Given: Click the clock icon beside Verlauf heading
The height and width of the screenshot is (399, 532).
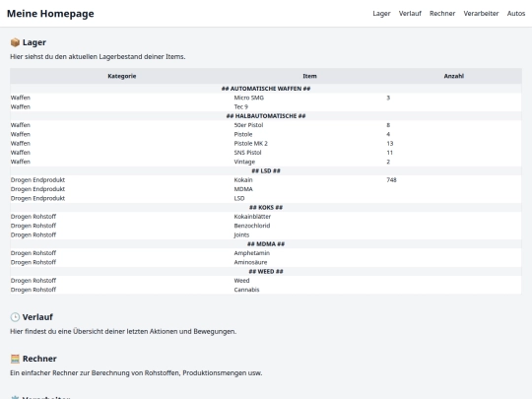Looking at the screenshot, I should pyautogui.click(x=15, y=317).
